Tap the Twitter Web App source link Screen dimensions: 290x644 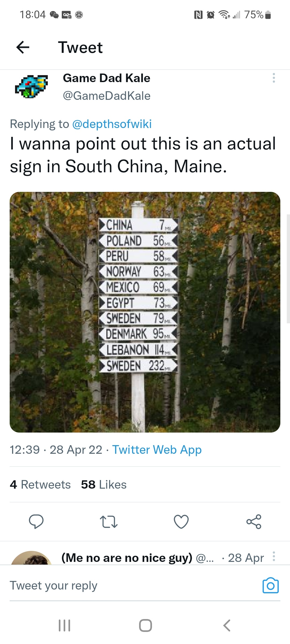point(157,450)
